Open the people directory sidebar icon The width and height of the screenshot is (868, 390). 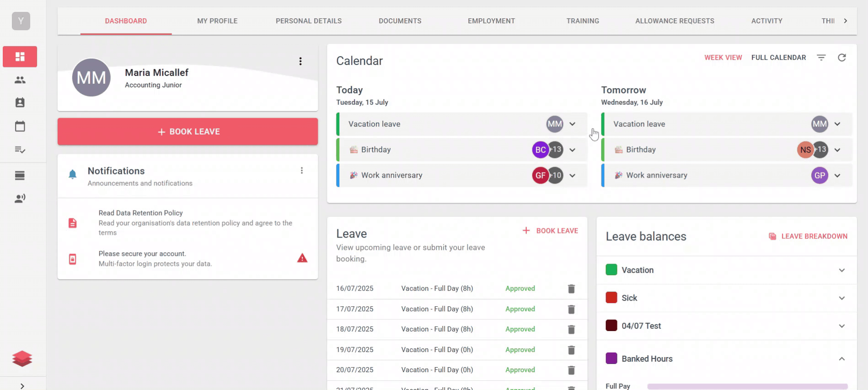20,80
